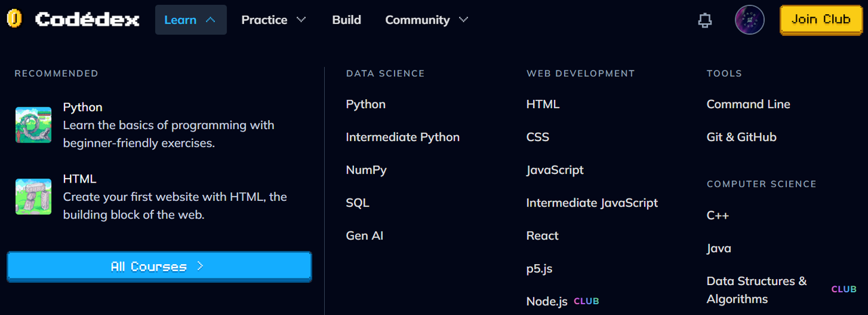Click the Codédex wordmark text
Viewport: 868px width, 315px height.
pyautogui.click(x=87, y=20)
